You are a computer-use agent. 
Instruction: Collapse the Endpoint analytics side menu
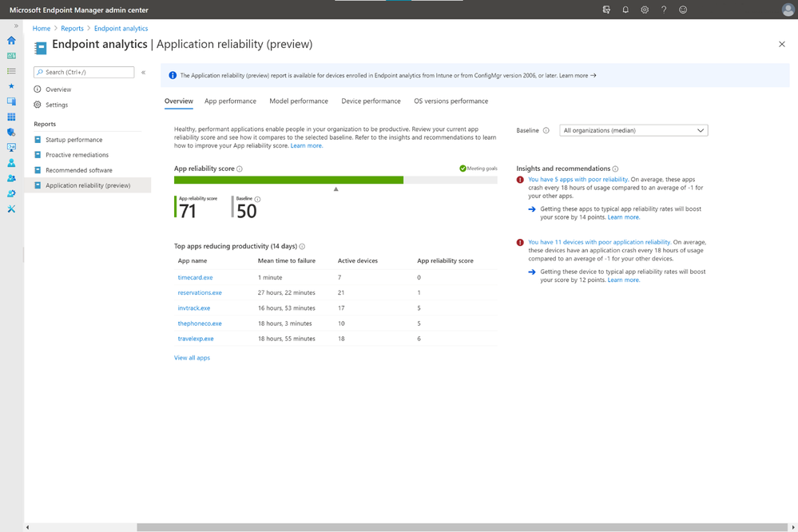point(144,72)
